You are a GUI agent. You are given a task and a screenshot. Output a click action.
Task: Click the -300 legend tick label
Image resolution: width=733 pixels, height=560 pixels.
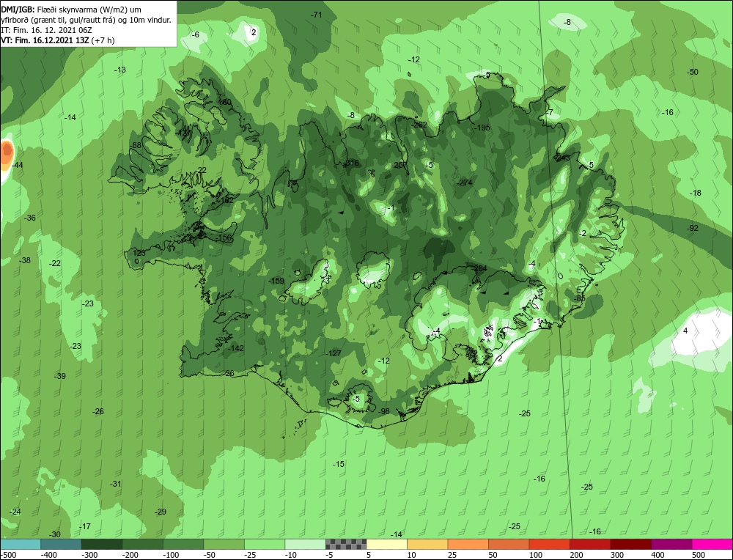point(89,555)
